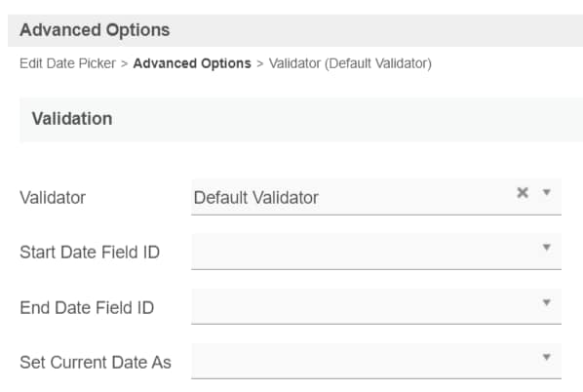This screenshot has height=392, width=583.
Task: Click the End Date Field ID label
Action: [87, 307]
